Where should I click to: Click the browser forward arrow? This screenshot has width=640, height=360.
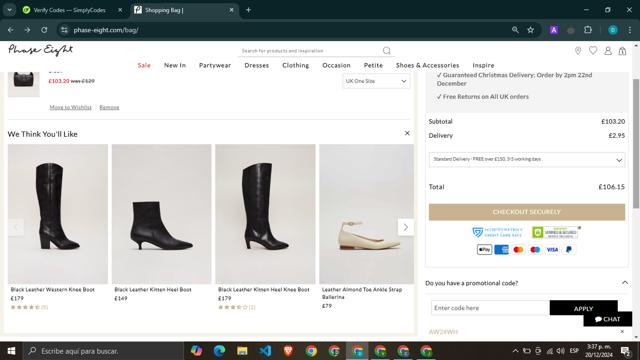coord(27,30)
